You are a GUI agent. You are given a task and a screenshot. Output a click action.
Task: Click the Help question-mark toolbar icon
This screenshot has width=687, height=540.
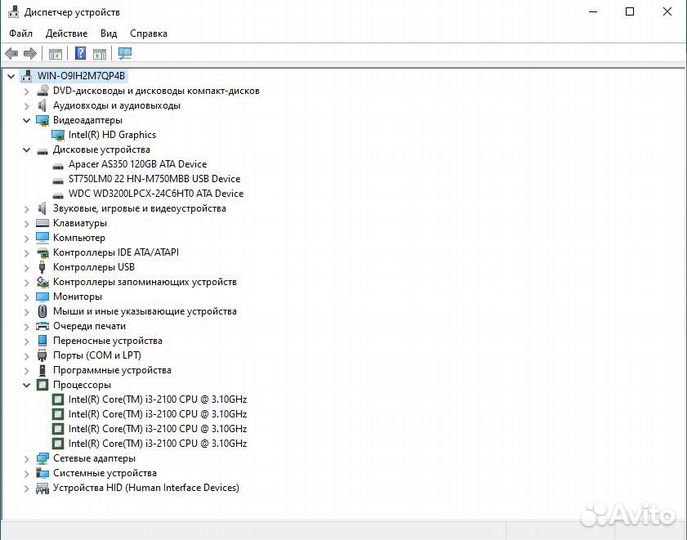tap(80, 53)
